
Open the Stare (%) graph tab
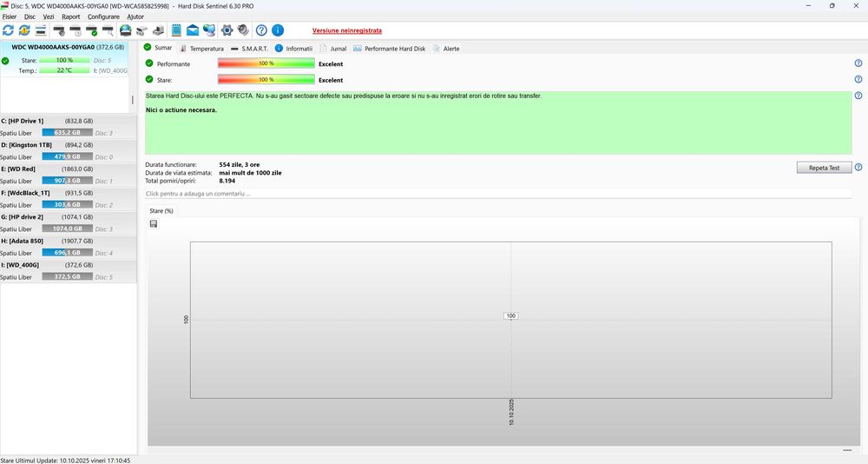point(161,210)
